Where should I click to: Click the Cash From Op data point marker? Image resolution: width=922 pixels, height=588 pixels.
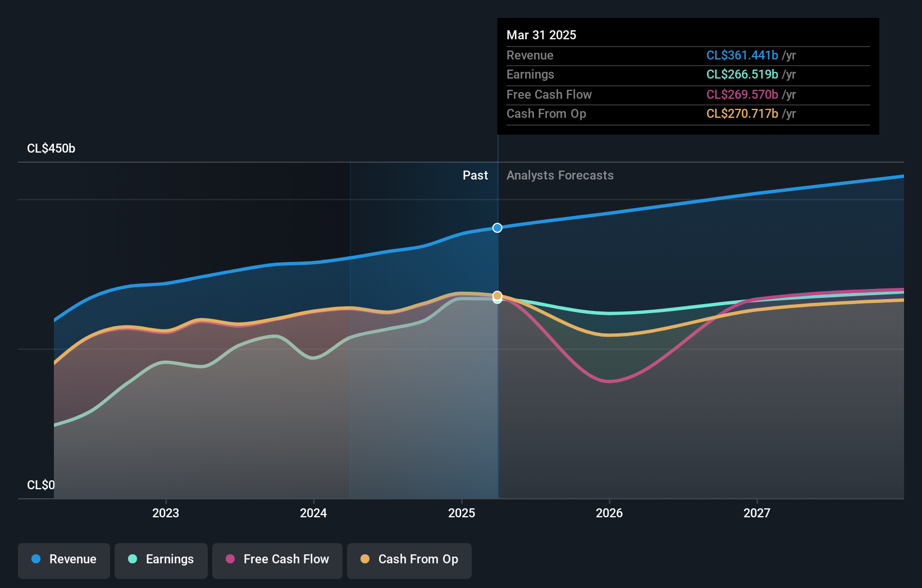[x=497, y=296]
